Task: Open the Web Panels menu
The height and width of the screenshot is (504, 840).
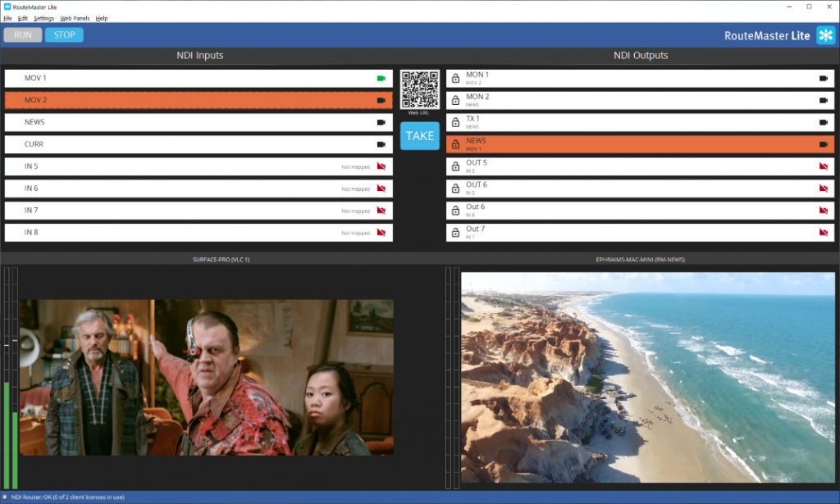Action: pyautogui.click(x=75, y=18)
